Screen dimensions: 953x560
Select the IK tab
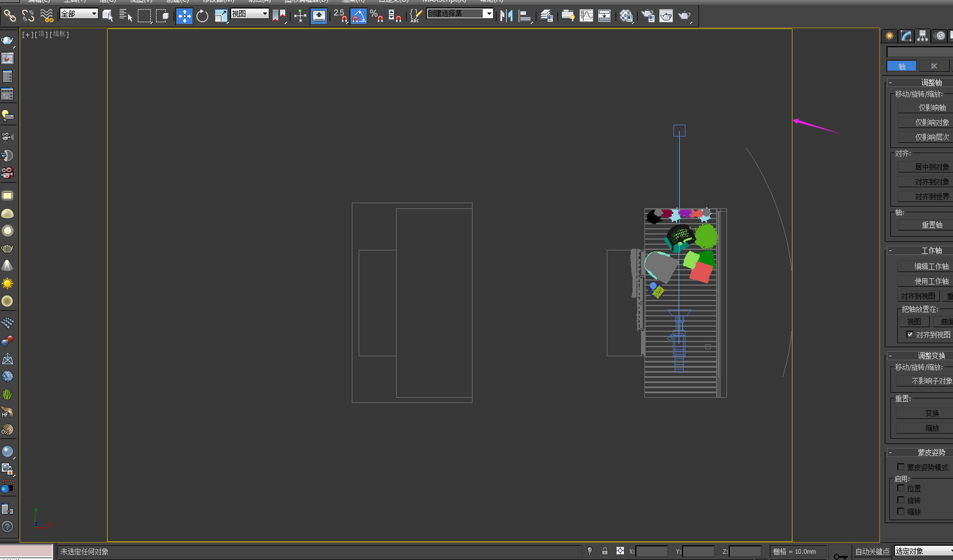pyautogui.click(x=934, y=66)
